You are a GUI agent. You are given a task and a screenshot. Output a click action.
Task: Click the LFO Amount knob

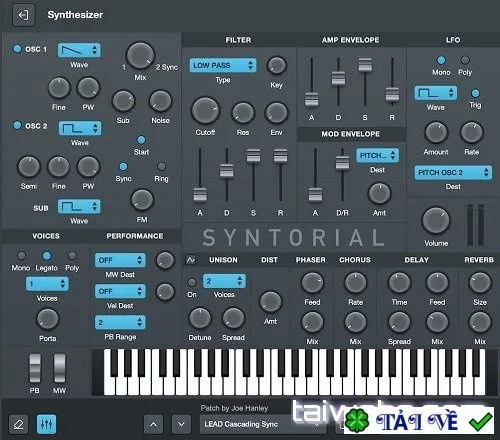coord(436,133)
